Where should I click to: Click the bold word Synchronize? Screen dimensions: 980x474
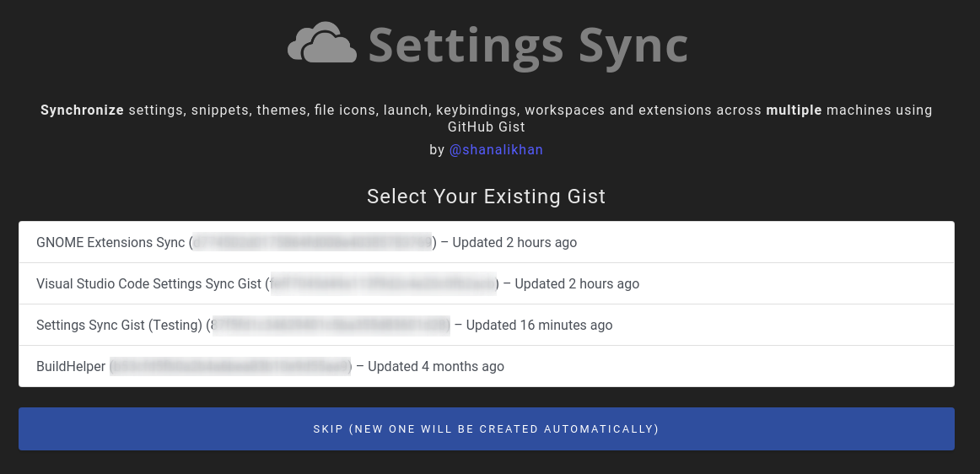click(83, 110)
